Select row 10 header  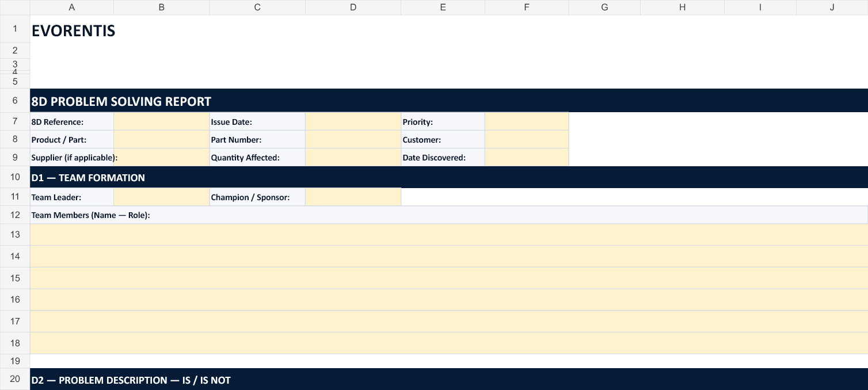[15, 177]
